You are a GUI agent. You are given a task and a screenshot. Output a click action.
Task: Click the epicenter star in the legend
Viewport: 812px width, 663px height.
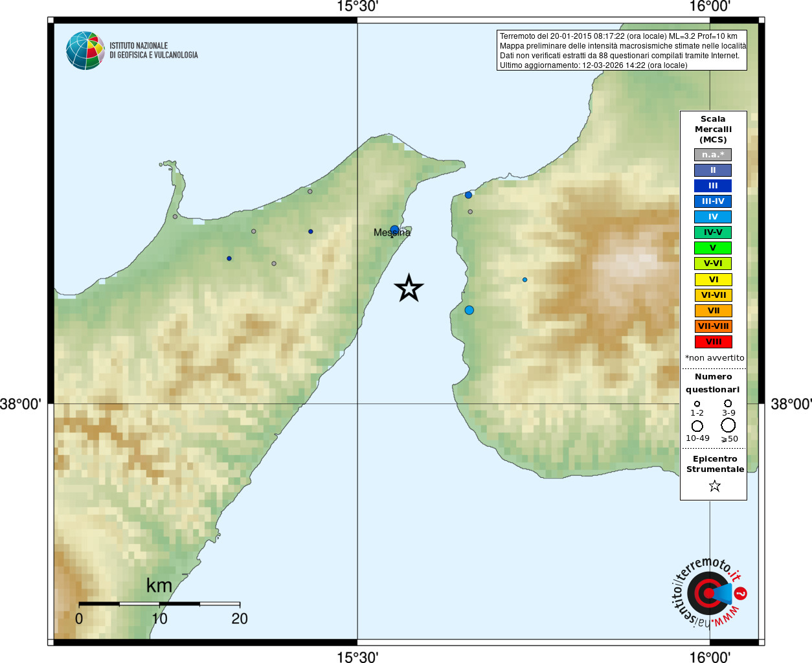coord(714,486)
